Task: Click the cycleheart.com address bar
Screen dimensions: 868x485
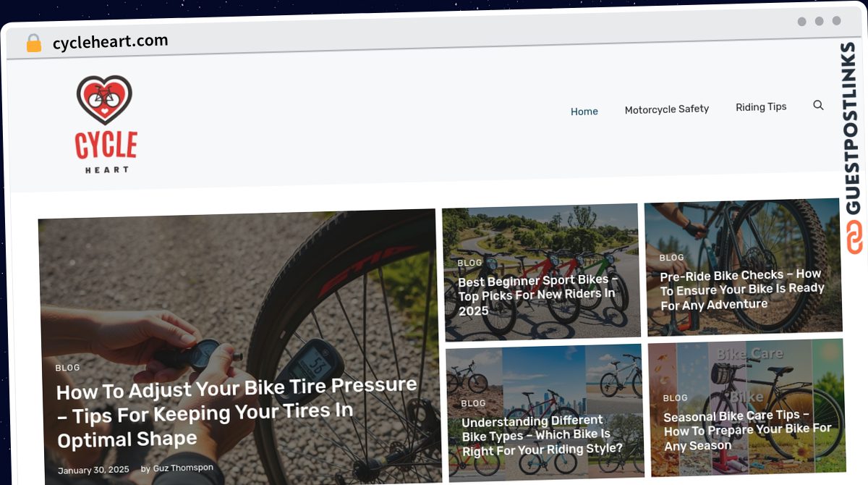Action: pyautogui.click(x=110, y=42)
